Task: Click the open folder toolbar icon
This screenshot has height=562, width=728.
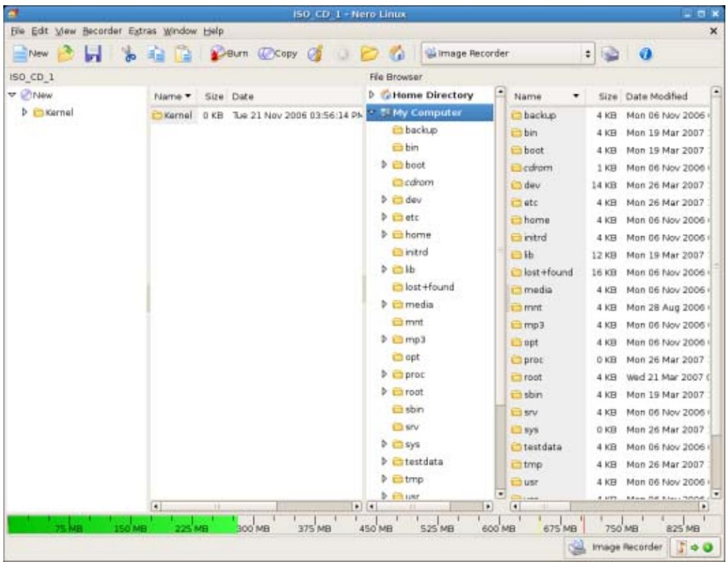Action: click(369, 54)
